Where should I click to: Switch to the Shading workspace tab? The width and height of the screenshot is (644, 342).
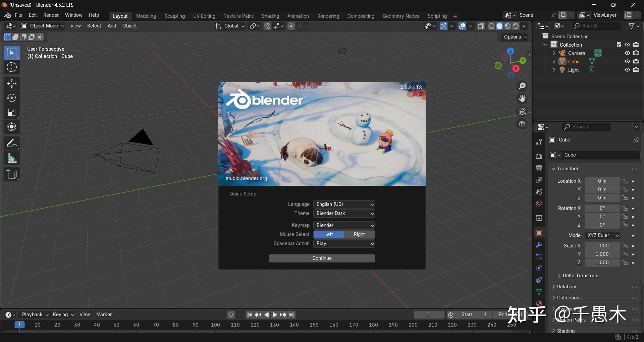pyautogui.click(x=270, y=16)
